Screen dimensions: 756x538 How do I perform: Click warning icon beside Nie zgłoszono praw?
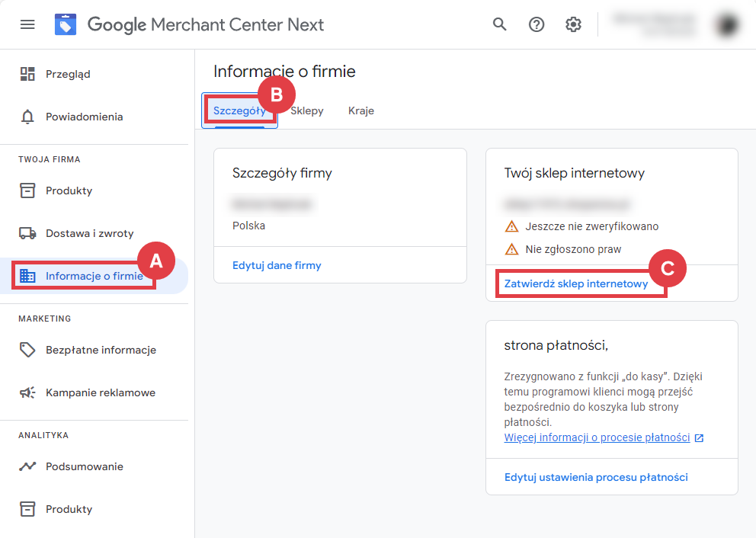pos(511,249)
